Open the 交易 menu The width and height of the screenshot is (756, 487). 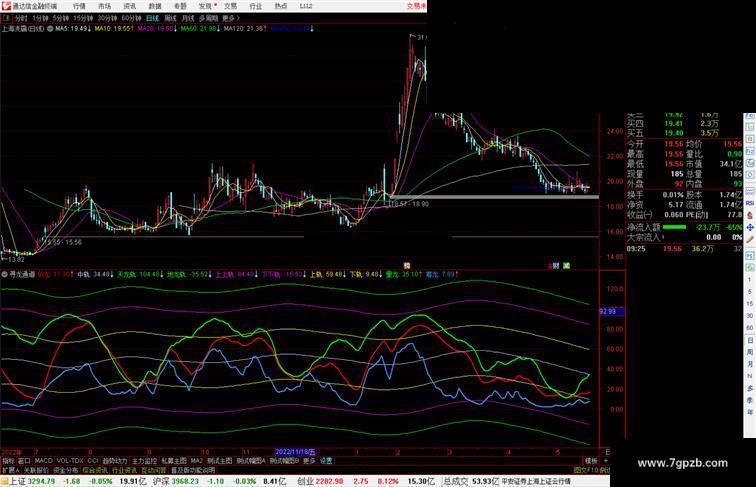(x=230, y=6)
